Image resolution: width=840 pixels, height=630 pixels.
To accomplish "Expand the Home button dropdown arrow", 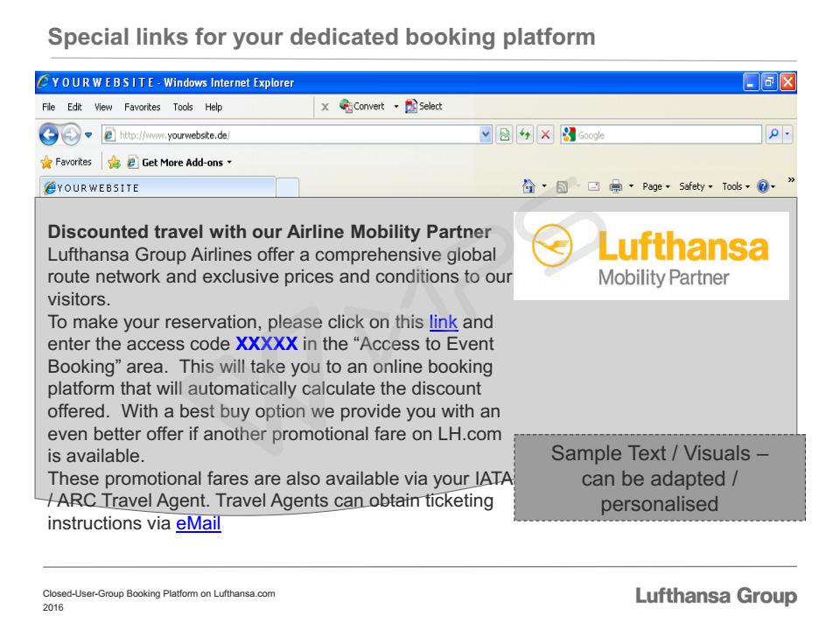I will pos(544,186).
